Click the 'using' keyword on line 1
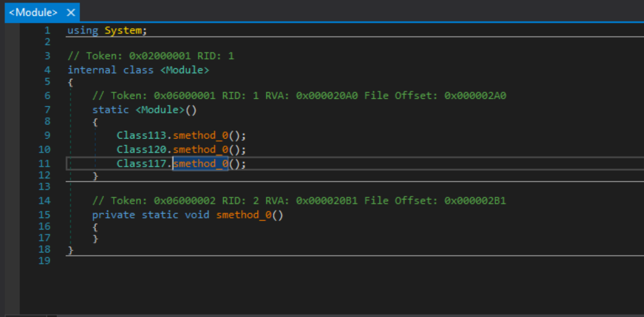 pyautogui.click(x=83, y=30)
